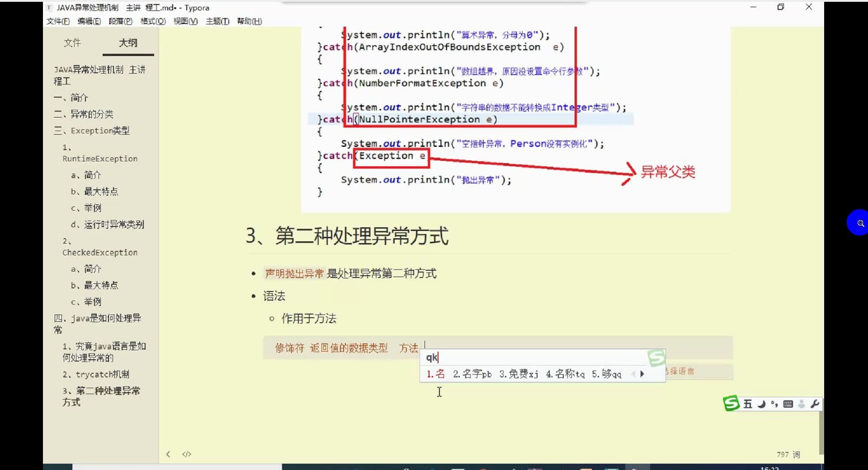Image resolution: width=868 pixels, height=470 pixels.
Task: Click the document vertical scrollbar thumb
Action: pyautogui.click(x=821, y=432)
